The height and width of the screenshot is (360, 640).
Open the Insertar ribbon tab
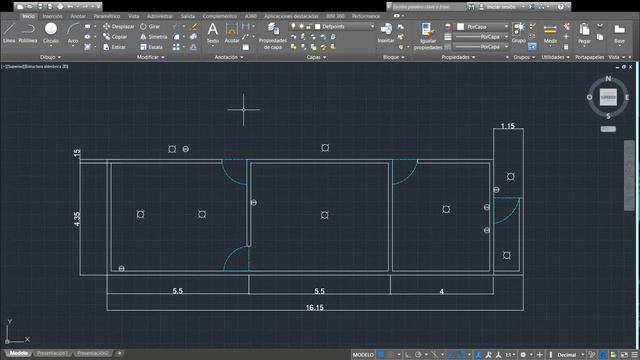pos(53,16)
